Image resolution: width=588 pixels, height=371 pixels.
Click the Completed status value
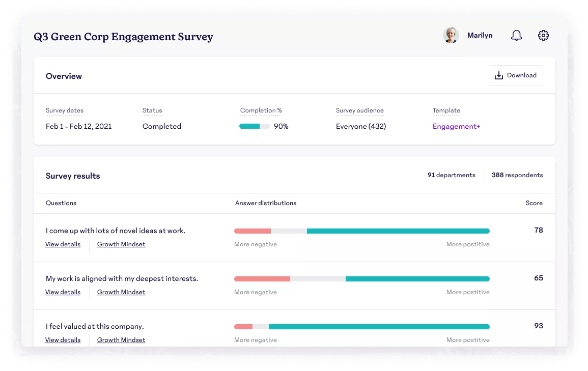coord(161,126)
